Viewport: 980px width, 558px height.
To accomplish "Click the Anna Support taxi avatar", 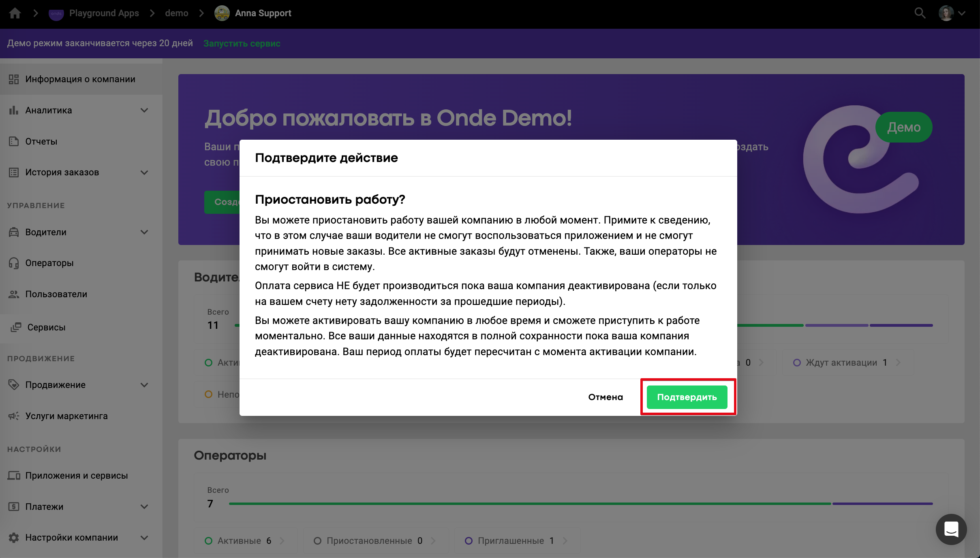I will click(222, 13).
